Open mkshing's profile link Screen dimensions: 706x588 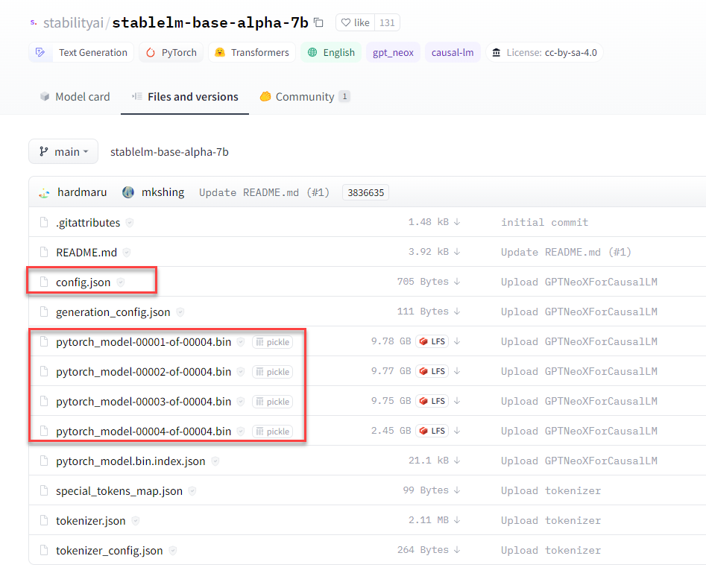pyautogui.click(x=163, y=192)
